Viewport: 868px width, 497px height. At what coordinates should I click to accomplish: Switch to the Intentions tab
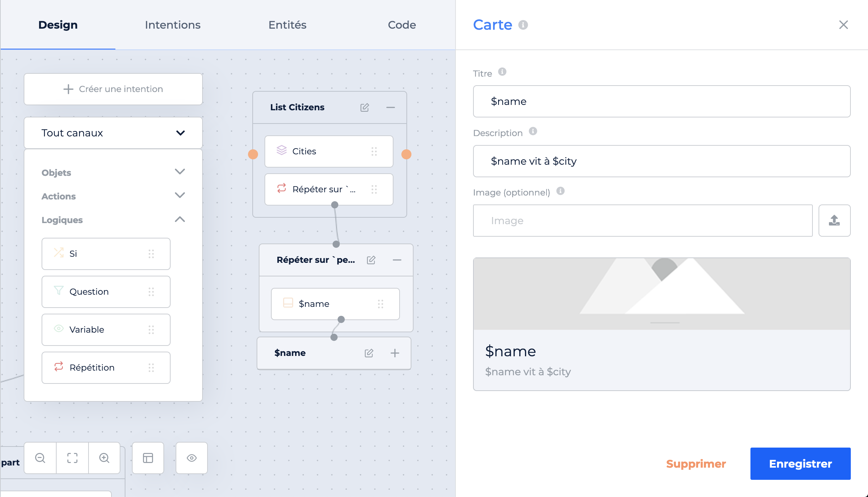pyautogui.click(x=173, y=25)
